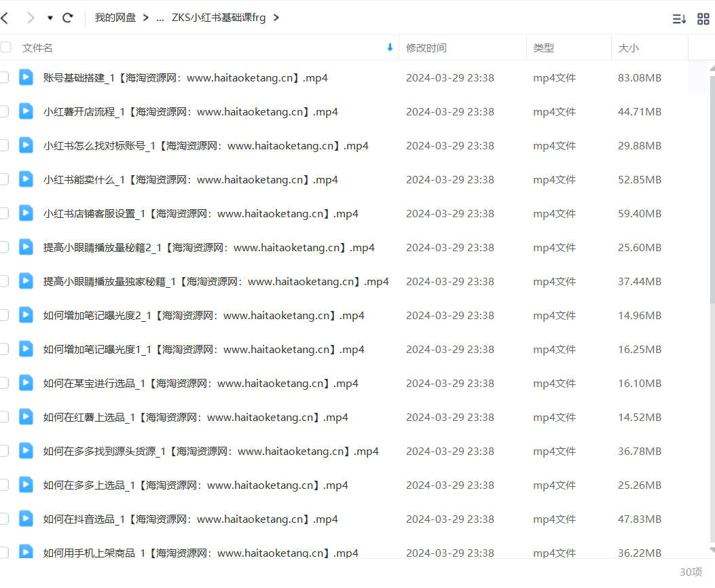The image size is (715, 588).
Task: Click video icon of 小红书能卖什么_1
Action: click(26, 179)
